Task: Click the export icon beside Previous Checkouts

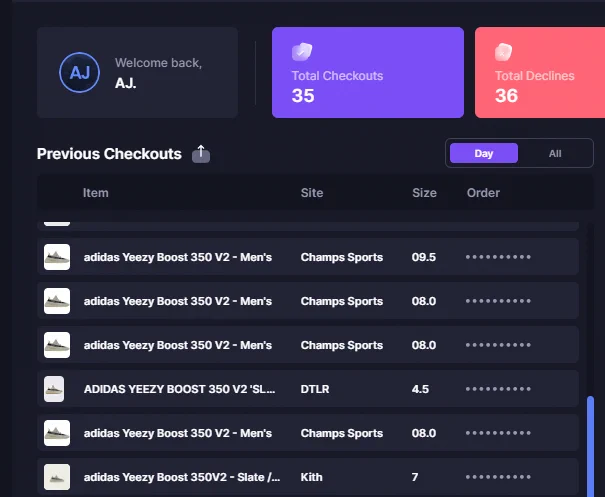Action: pyautogui.click(x=201, y=154)
